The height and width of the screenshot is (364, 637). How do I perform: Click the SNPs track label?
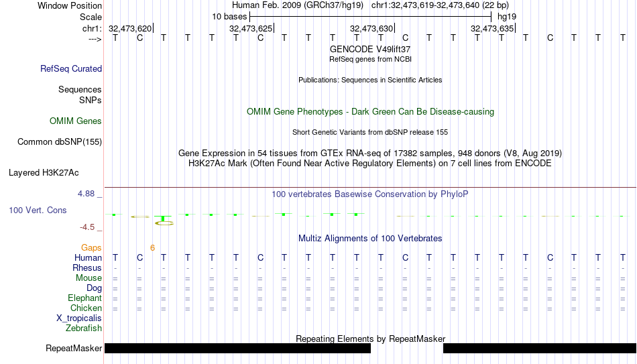[x=91, y=100]
